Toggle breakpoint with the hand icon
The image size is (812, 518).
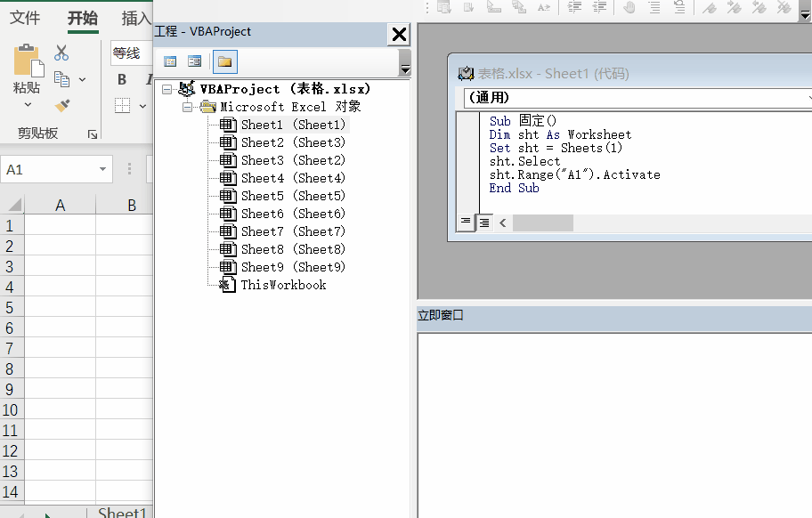coord(629,7)
